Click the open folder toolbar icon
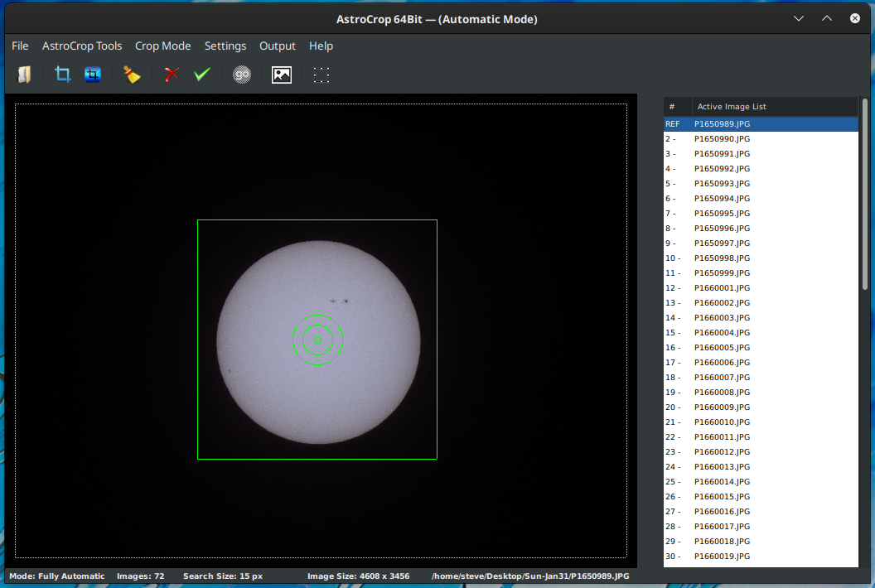This screenshot has width=875, height=588. pos(24,75)
